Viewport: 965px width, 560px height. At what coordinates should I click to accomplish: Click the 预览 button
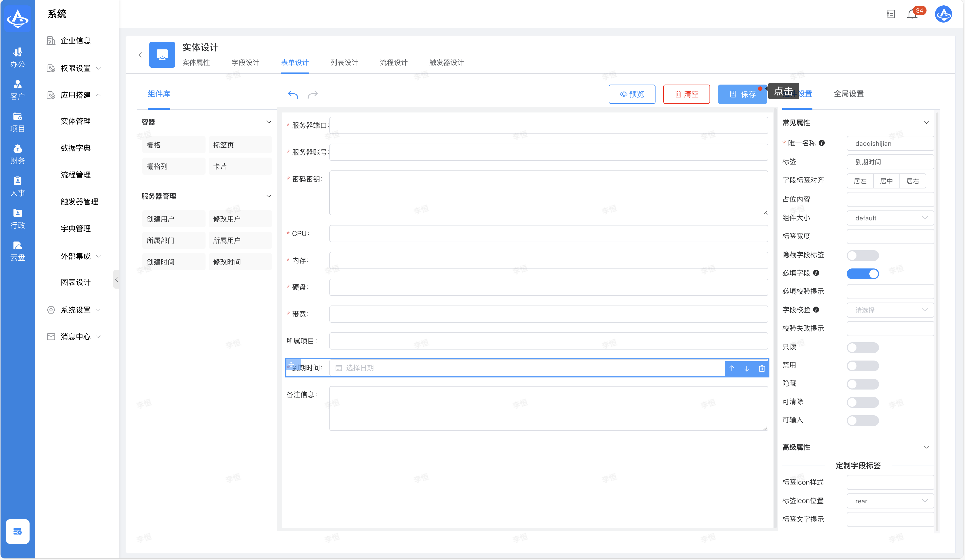pyautogui.click(x=632, y=94)
